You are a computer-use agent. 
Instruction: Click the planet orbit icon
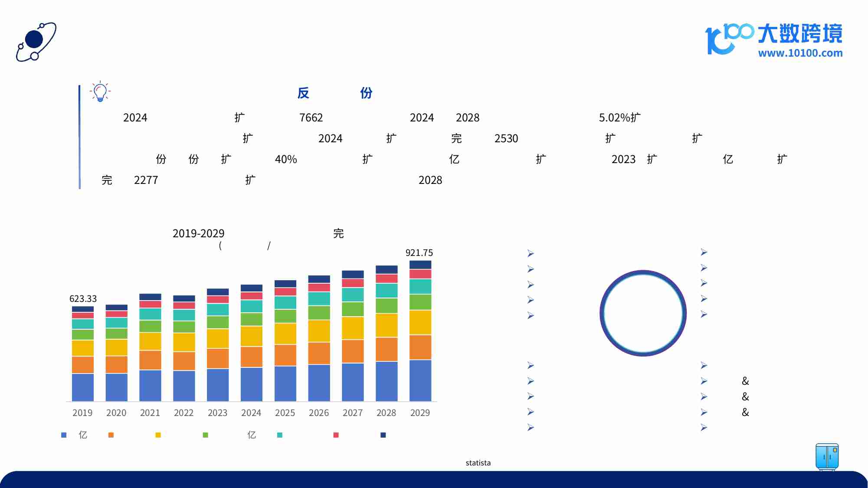36,42
